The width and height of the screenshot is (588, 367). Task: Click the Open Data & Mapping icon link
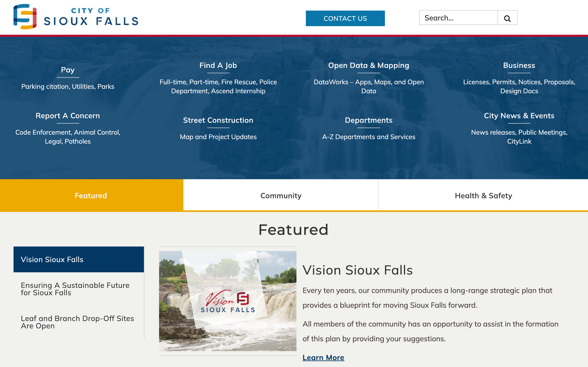(368, 65)
